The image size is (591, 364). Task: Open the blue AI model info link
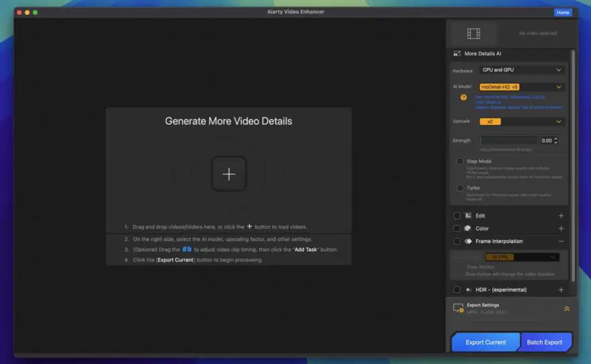[x=518, y=102]
